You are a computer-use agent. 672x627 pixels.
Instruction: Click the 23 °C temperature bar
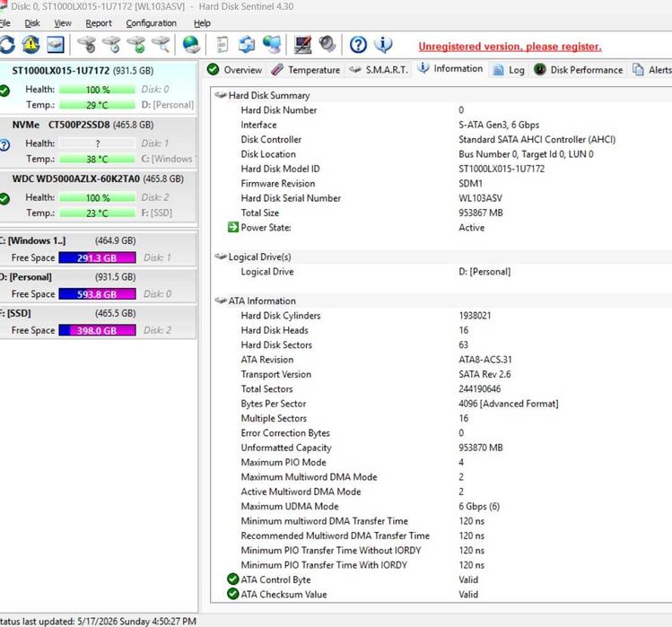[97, 213]
